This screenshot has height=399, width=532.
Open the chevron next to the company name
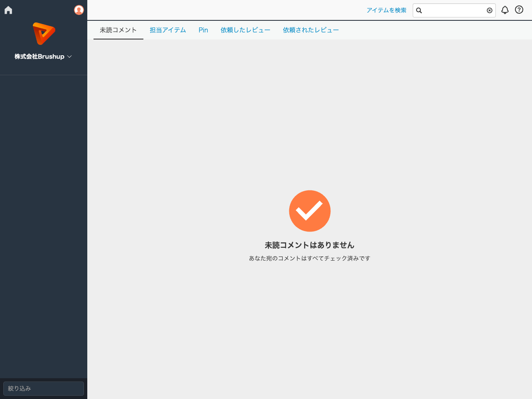(x=69, y=56)
